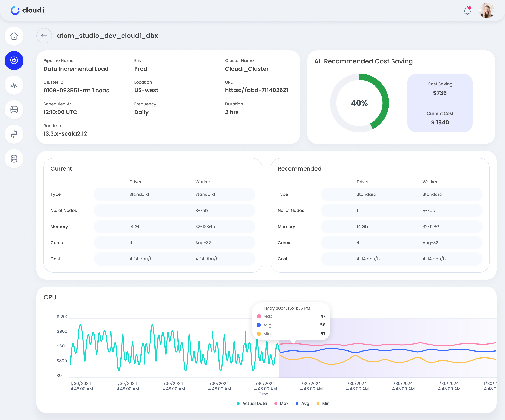Click the $1200 y-axis label

[x=63, y=316]
